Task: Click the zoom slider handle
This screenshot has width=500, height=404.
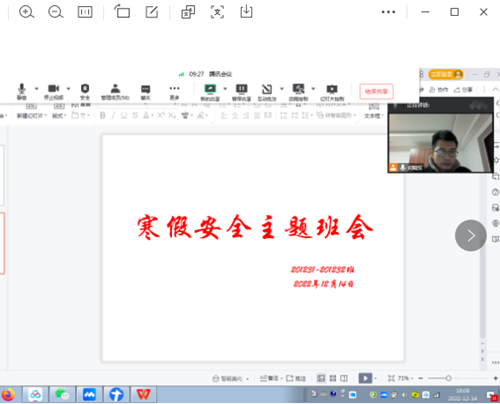Action: click(x=449, y=378)
